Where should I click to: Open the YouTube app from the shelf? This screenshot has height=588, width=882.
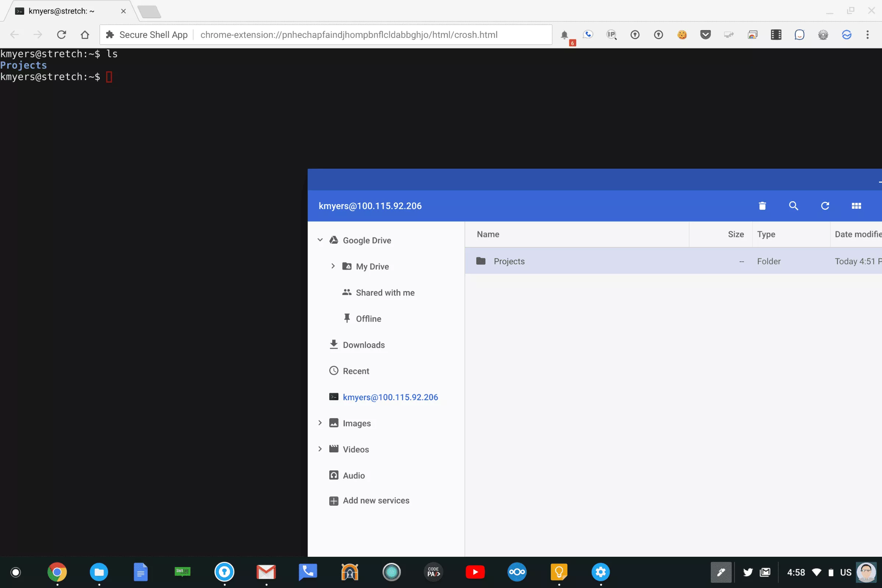point(475,572)
